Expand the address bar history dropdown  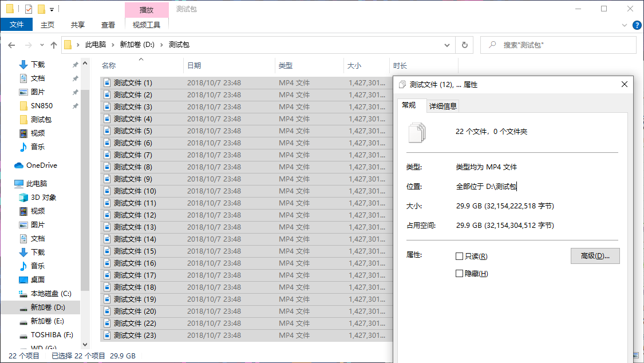tap(447, 45)
